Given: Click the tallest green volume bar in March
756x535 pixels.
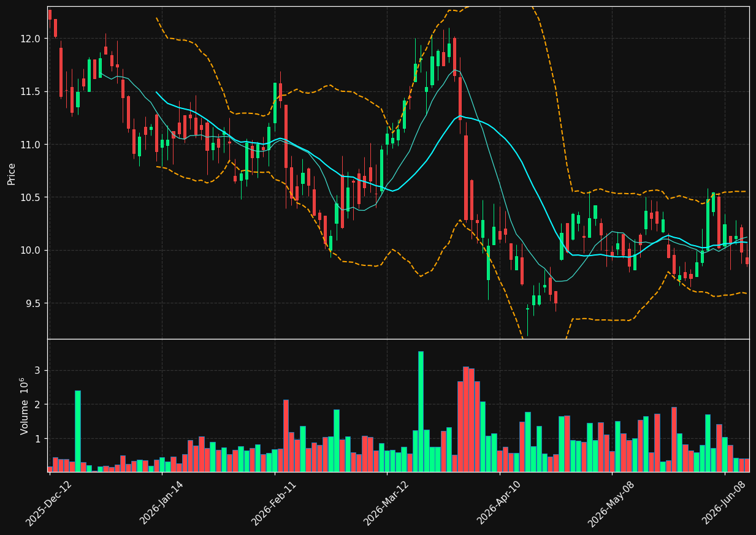Looking at the screenshot, I should point(421,411).
